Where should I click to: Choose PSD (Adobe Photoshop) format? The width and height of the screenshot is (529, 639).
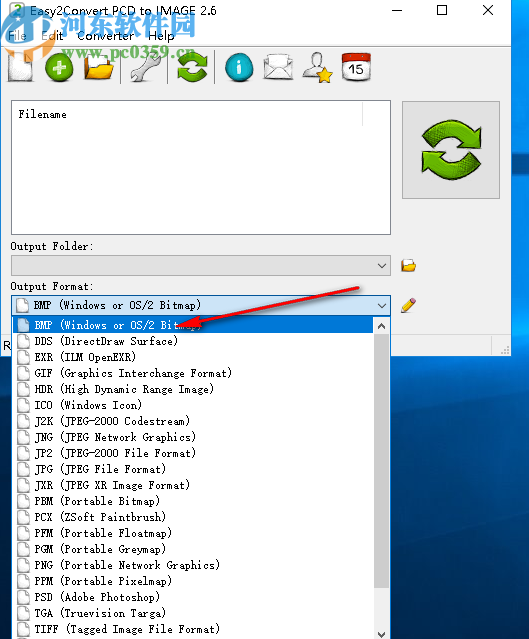coord(193,597)
